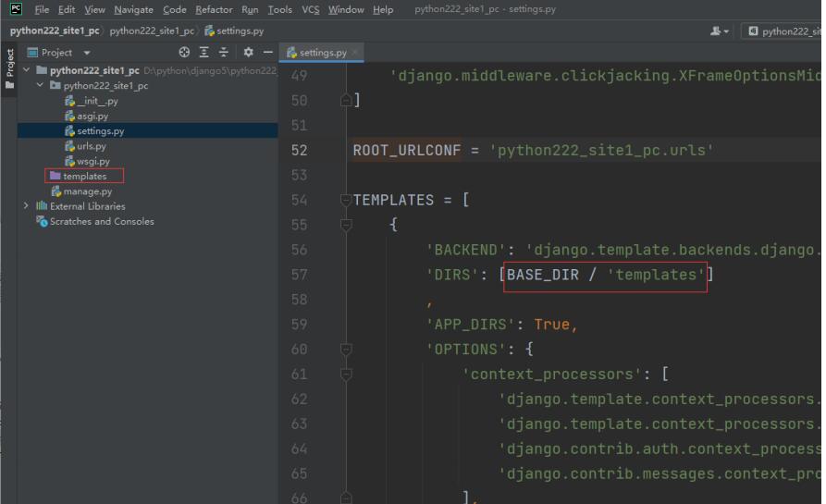This screenshot has height=504, width=826.
Task: Open the VCS menu
Action: click(x=310, y=9)
